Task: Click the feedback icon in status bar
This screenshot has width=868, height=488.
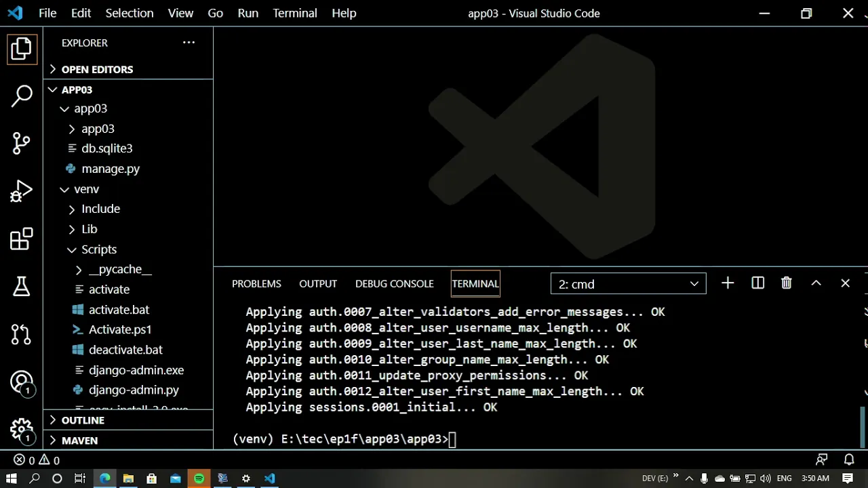Action: point(822,460)
